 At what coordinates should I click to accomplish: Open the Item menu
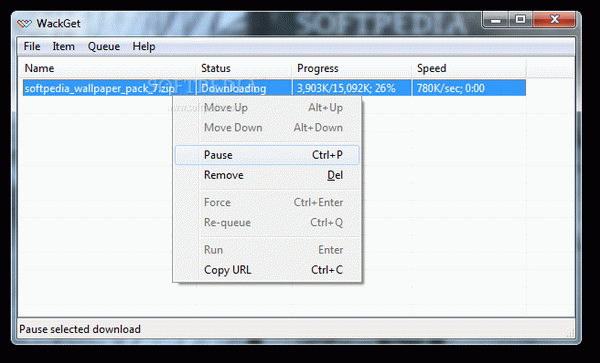[x=64, y=47]
